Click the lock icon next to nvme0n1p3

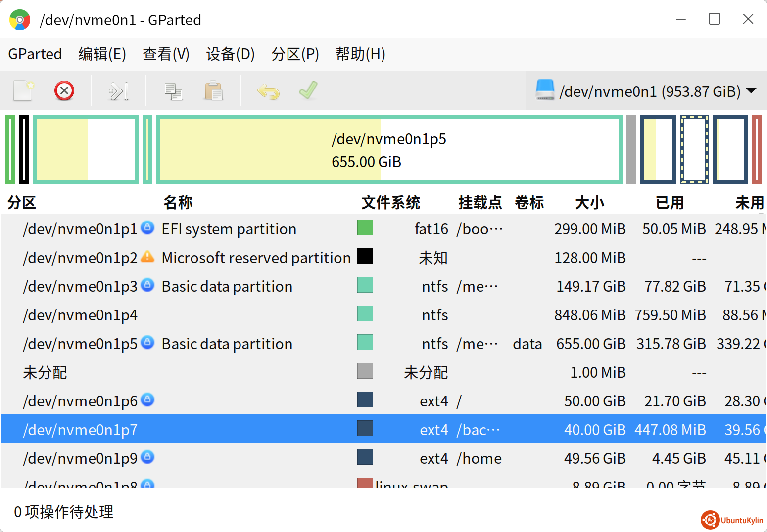(x=147, y=285)
